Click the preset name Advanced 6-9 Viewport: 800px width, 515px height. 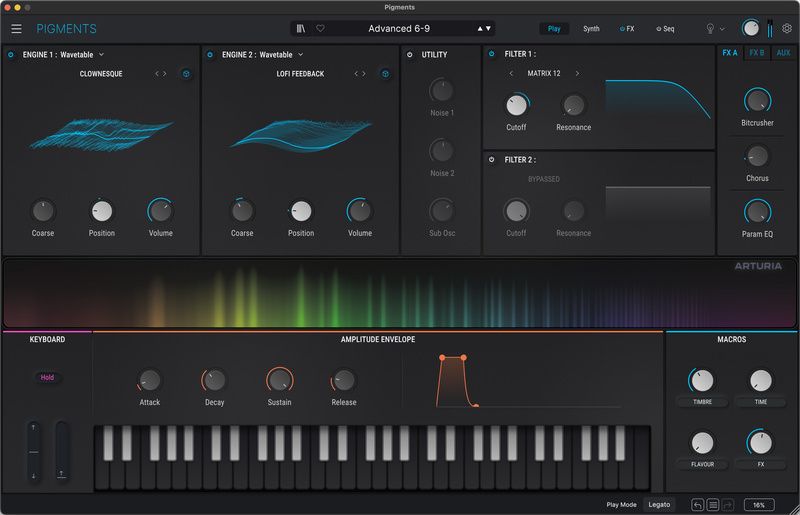pyautogui.click(x=399, y=29)
